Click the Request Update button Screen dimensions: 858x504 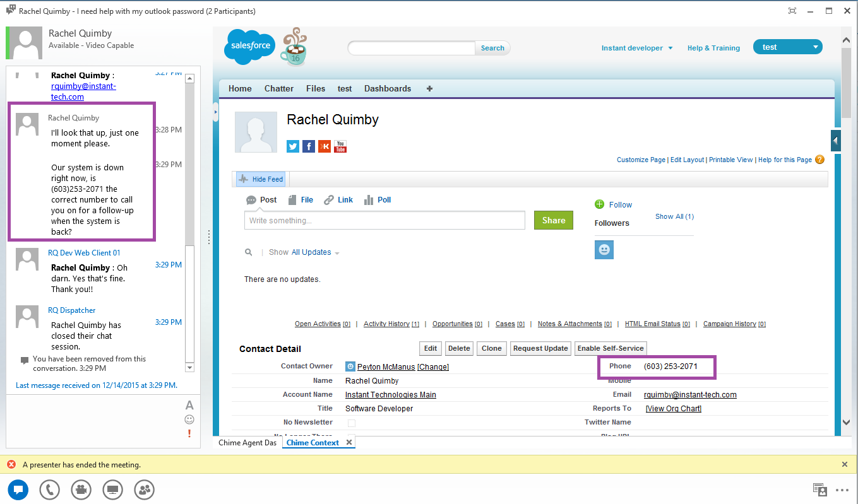(x=541, y=348)
